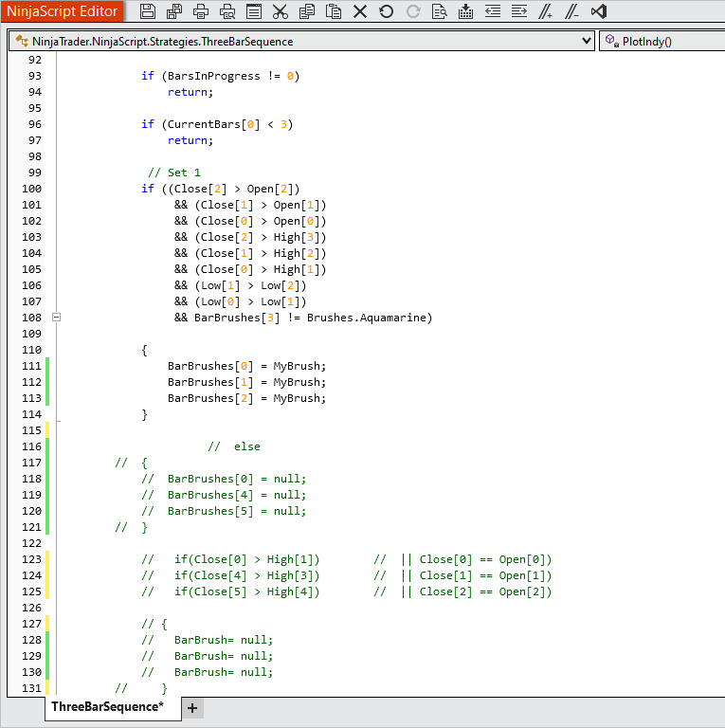Open script in Visual Studio
The height and width of the screenshot is (728, 725).
598,12
